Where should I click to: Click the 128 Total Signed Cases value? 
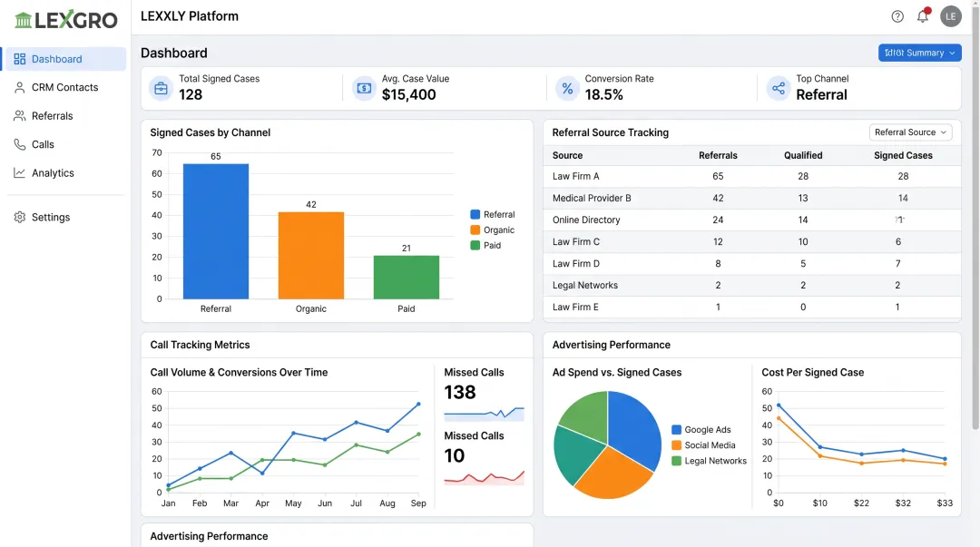[x=191, y=95]
